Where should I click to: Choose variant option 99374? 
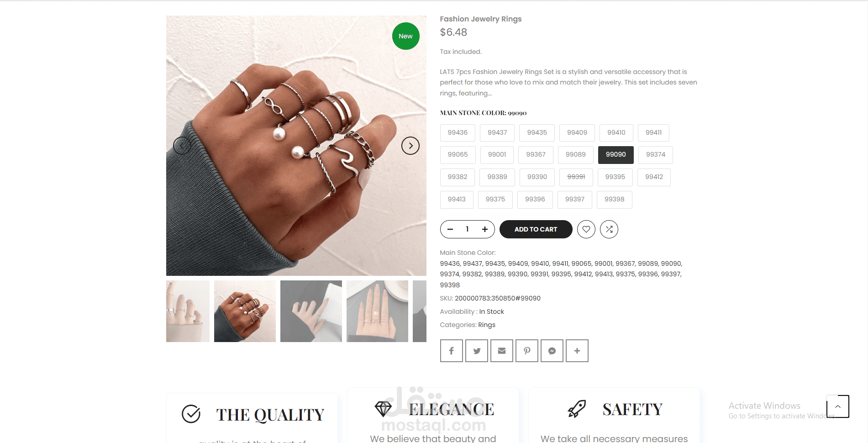coord(655,154)
